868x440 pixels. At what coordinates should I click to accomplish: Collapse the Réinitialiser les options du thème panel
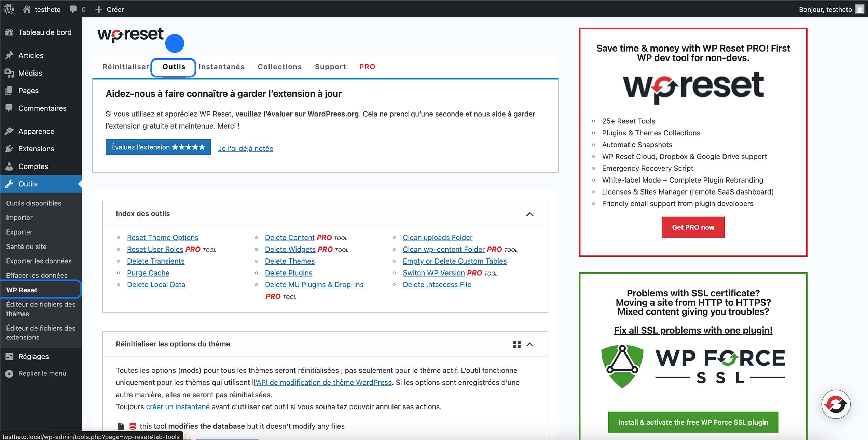(x=530, y=344)
